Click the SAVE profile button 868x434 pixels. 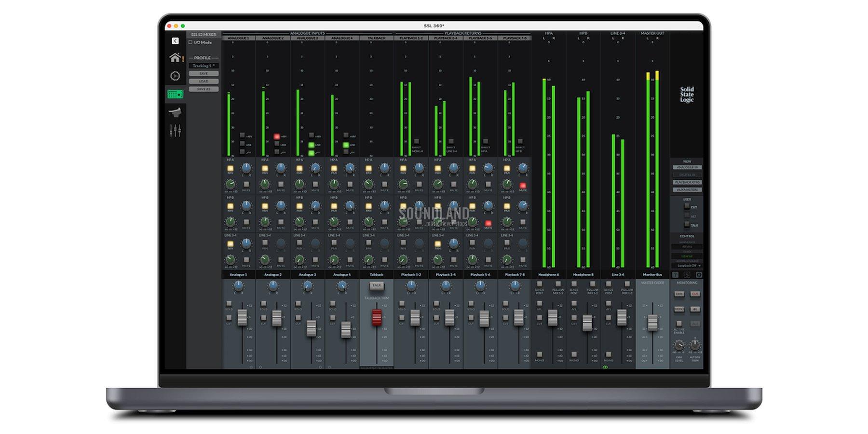[x=203, y=74]
